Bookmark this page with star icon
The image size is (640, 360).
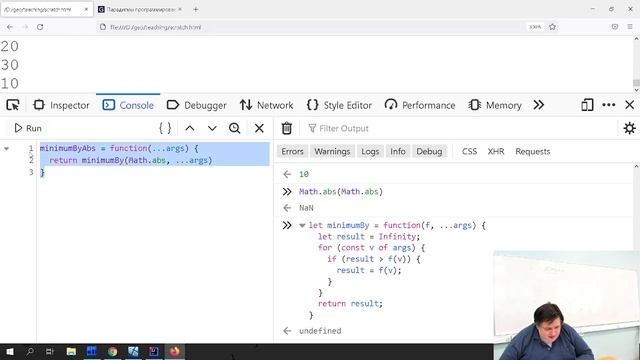pos(552,27)
